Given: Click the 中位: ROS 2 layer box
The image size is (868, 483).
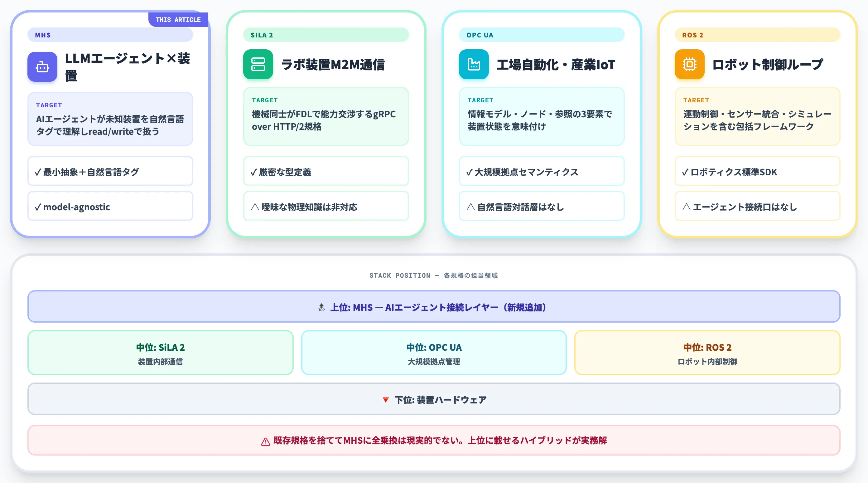Looking at the screenshot, I should (707, 353).
